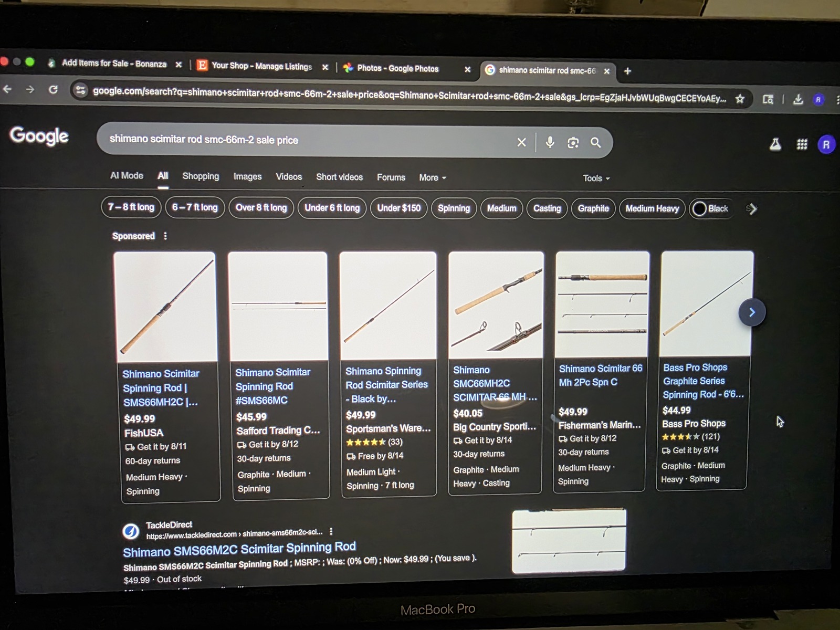Viewport: 840px width, 630px height.
Task: Open FishUSA Shimano Scimitar SMS66MH2C listing
Action: [x=161, y=388]
